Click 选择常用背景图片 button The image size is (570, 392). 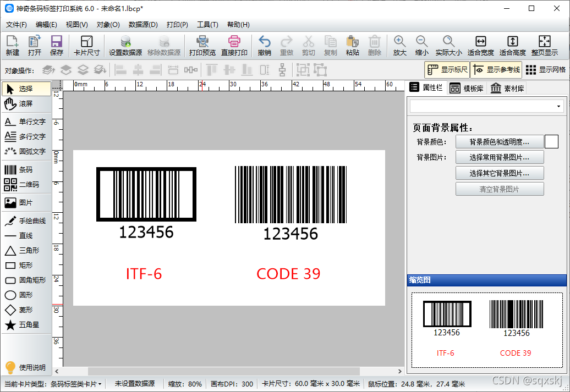pyautogui.click(x=500, y=157)
